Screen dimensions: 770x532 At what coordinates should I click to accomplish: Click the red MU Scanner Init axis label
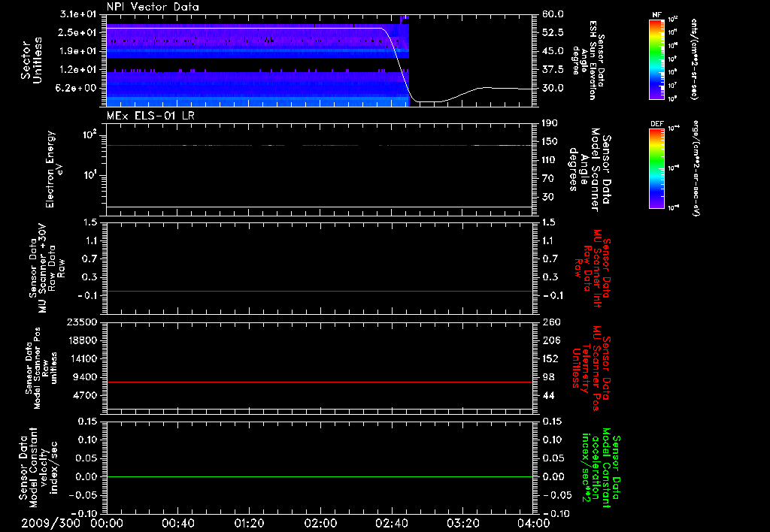click(x=593, y=268)
